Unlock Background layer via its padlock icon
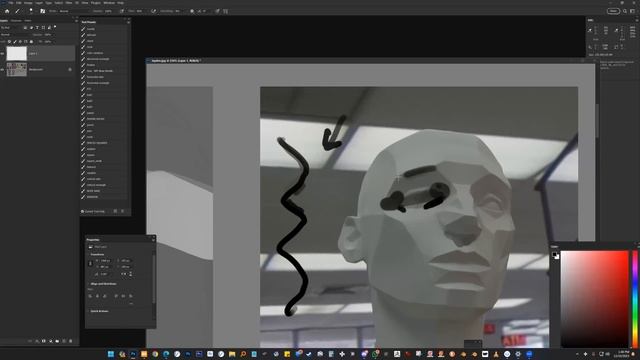640x360 pixels. click(x=70, y=69)
